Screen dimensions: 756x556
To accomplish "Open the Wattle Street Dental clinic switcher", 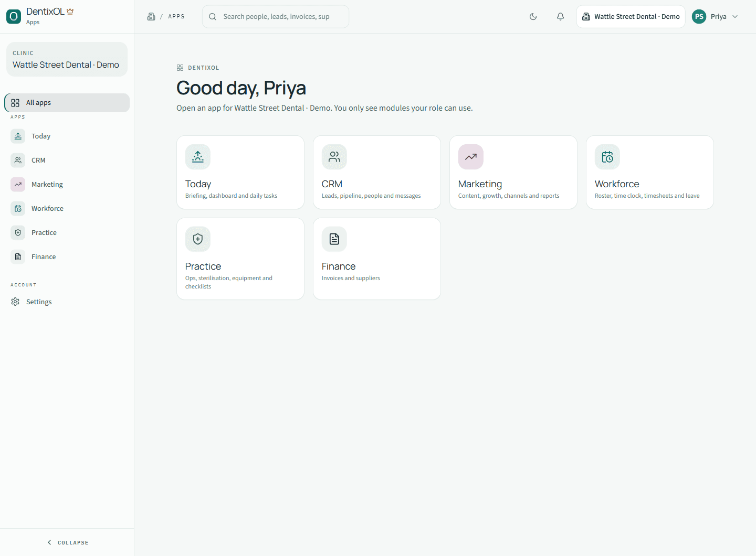I will pos(631,17).
